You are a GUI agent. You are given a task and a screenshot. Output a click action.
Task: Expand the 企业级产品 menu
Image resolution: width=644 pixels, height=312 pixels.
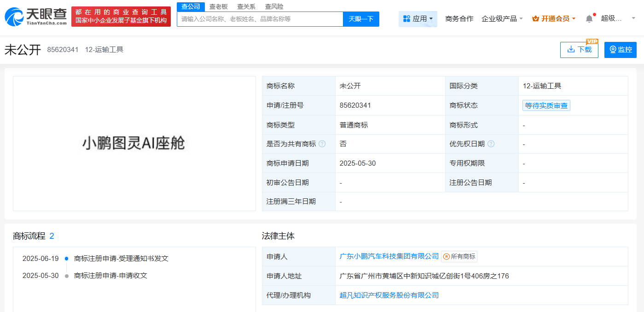click(502, 19)
